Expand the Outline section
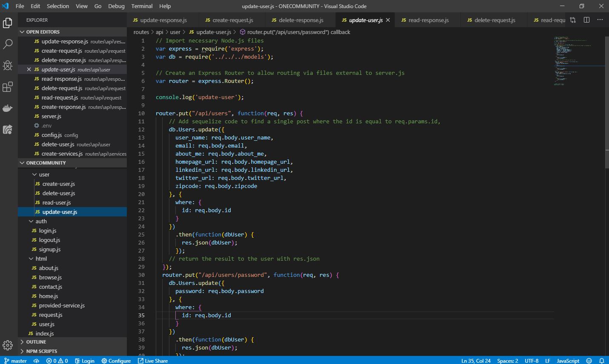The width and height of the screenshot is (609, 364). click(22, 342)
